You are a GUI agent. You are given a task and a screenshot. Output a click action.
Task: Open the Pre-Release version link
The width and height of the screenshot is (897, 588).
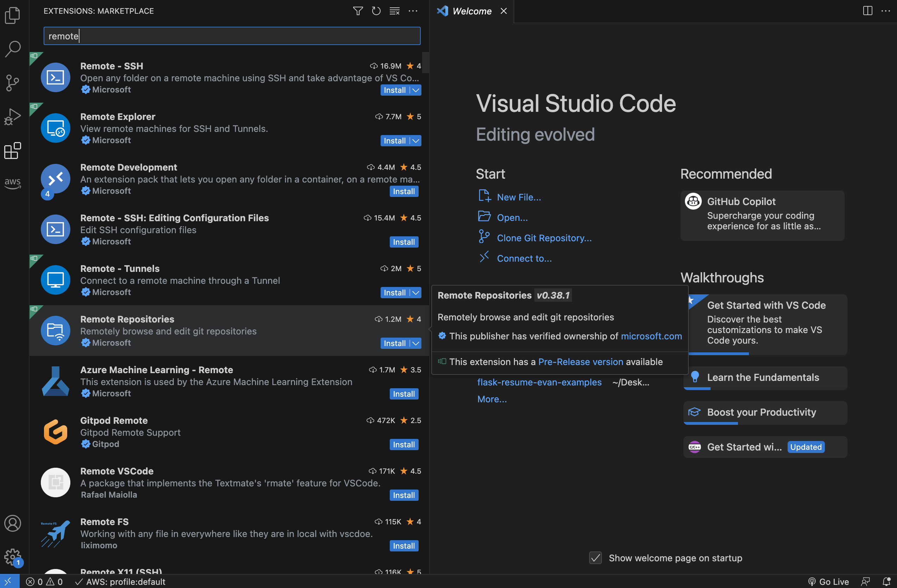(580, 362)
